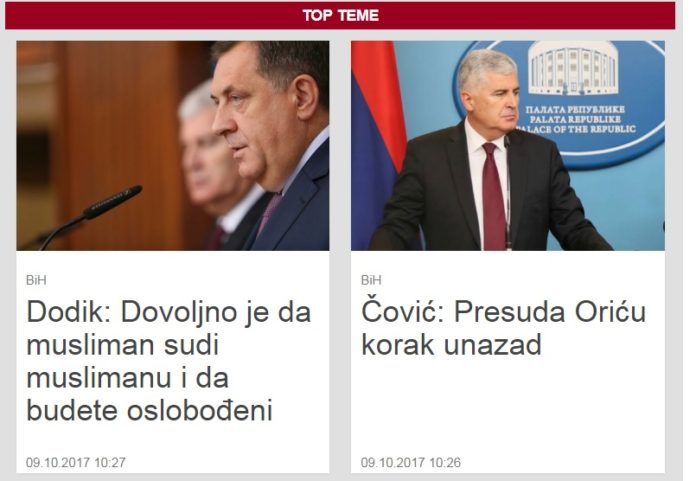
Task: Click the dark red tie in right photo
Action: click(x=493, y=197)
